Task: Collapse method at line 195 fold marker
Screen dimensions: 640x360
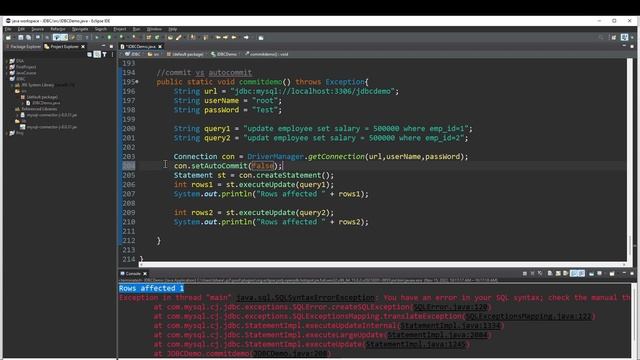Action: [x=137, y=82]
